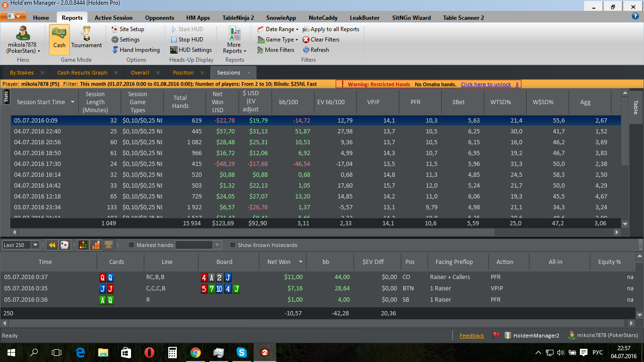Click Apply to all Reports

coord(331,29)
